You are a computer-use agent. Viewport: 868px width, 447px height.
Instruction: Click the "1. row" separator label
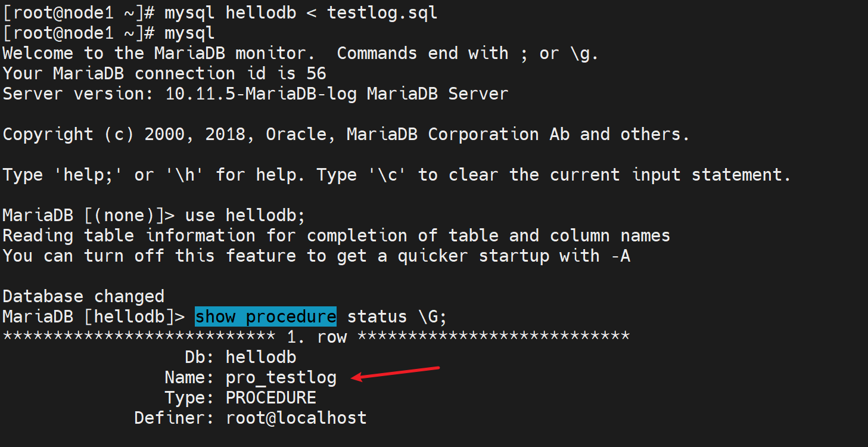point(316,337)
